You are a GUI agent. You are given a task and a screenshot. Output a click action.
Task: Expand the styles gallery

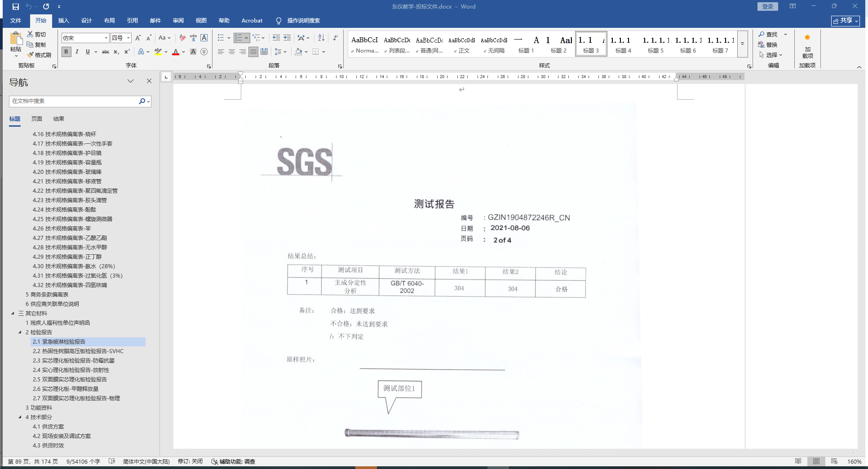[x=743, y=44]
